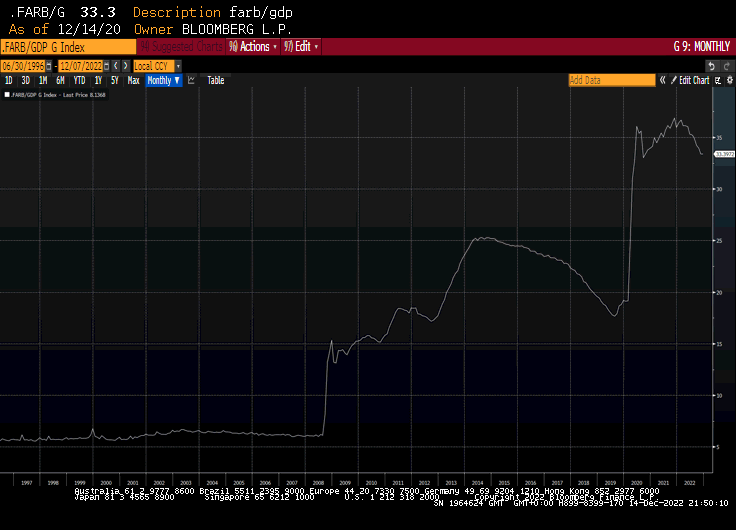Click the annotations icon beside Edit Chart
The height and width of the screenshot is (530, 736).
pyautogui.click(x=717, y=80)
